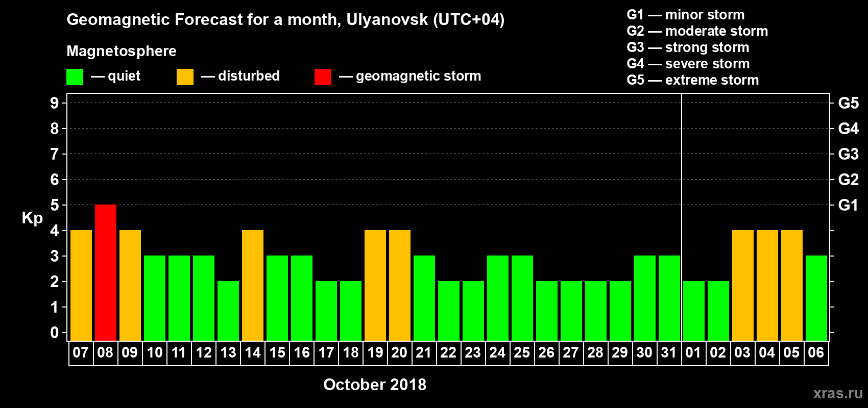This screenshot has width=868, height=408.
Task: Click the date label 30
Action: pyautogui.click(x=644, y=352)
